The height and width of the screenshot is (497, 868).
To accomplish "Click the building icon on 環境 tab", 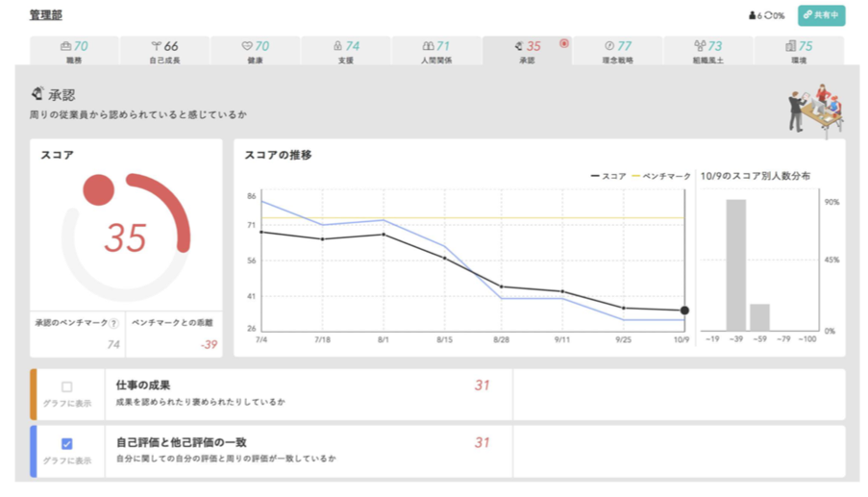I will (x=790, y=46).
